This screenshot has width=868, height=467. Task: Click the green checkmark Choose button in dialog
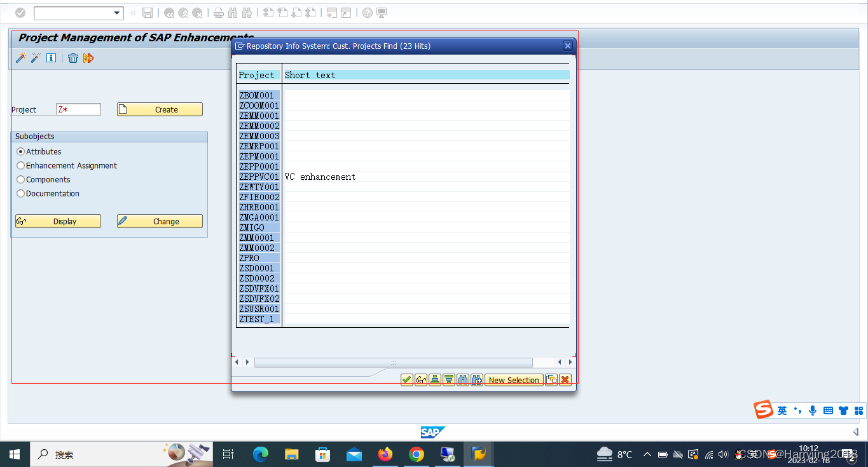tap(407, 380)
